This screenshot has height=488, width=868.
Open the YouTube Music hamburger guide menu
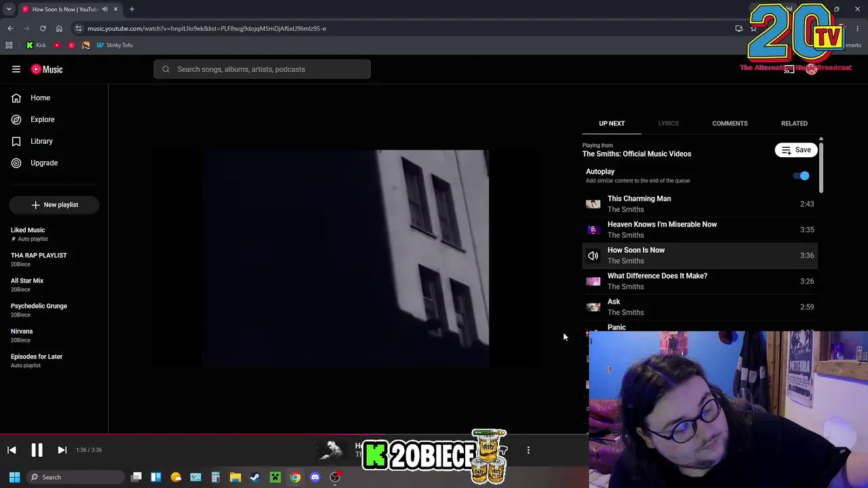point(16,69)
